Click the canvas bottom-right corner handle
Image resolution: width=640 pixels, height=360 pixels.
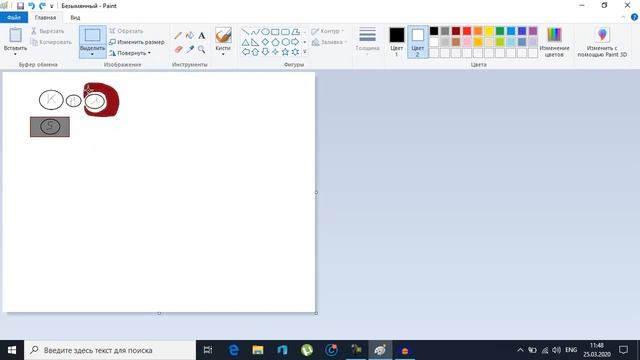coord(316,313)
